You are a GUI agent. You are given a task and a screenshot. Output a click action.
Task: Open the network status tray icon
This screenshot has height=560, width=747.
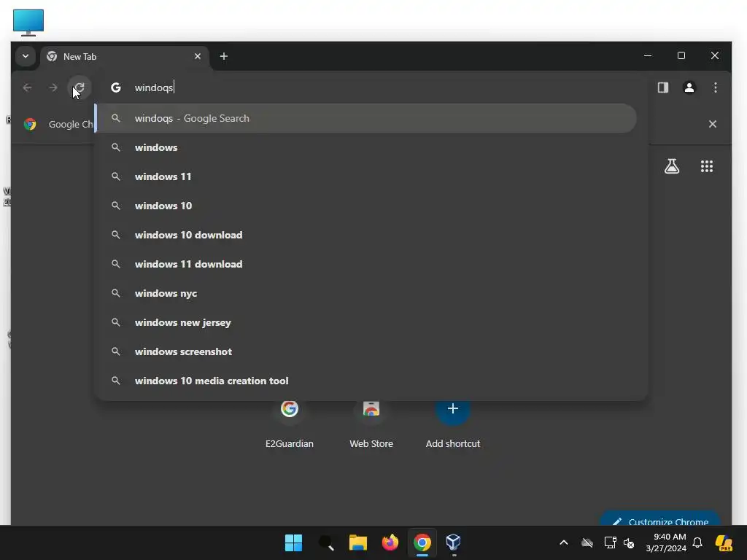pyautogui.click(x=610, y=542)
